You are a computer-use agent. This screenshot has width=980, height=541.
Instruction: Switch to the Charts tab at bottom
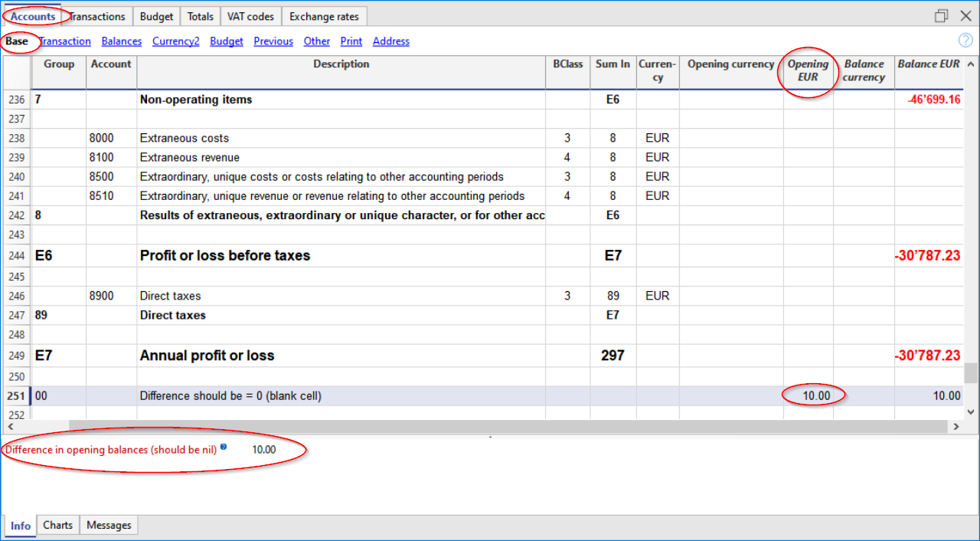point(57,525)
